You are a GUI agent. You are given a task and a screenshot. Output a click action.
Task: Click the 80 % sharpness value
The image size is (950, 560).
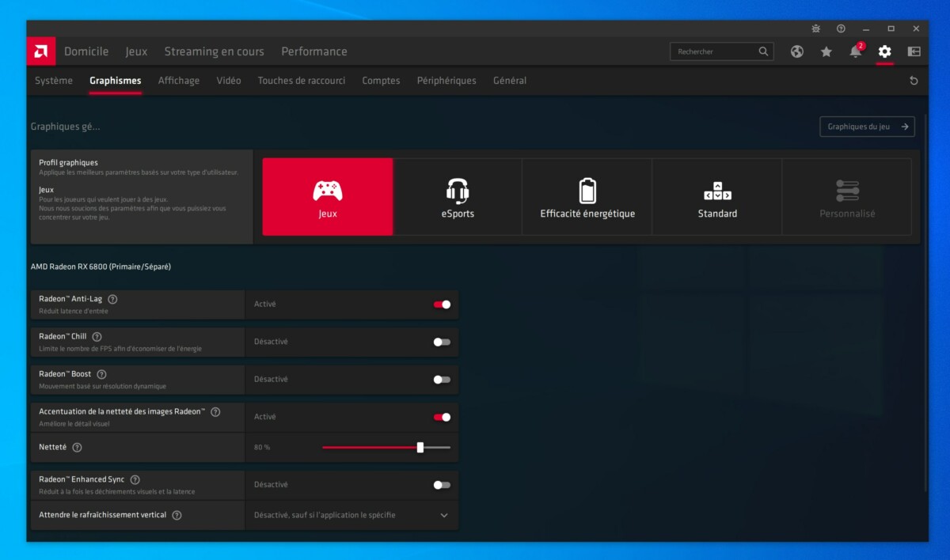[262, 448]
